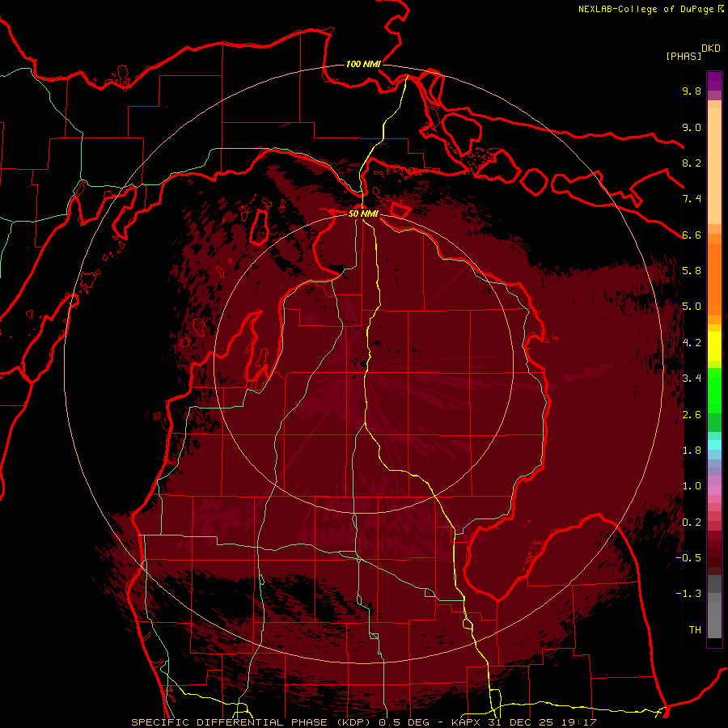Select the 7.4 value on color scale

tap(692, 199)
